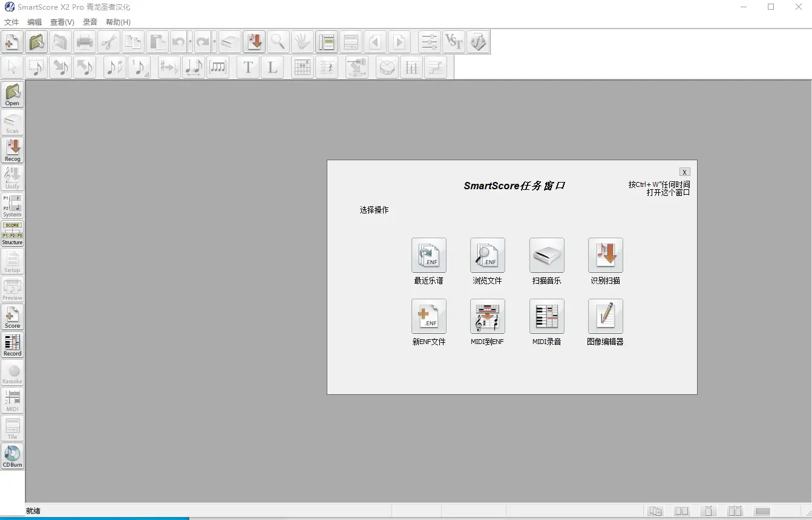
Task: Choose 最近乐谱 in the task window
Action: (x=429, y=255)
